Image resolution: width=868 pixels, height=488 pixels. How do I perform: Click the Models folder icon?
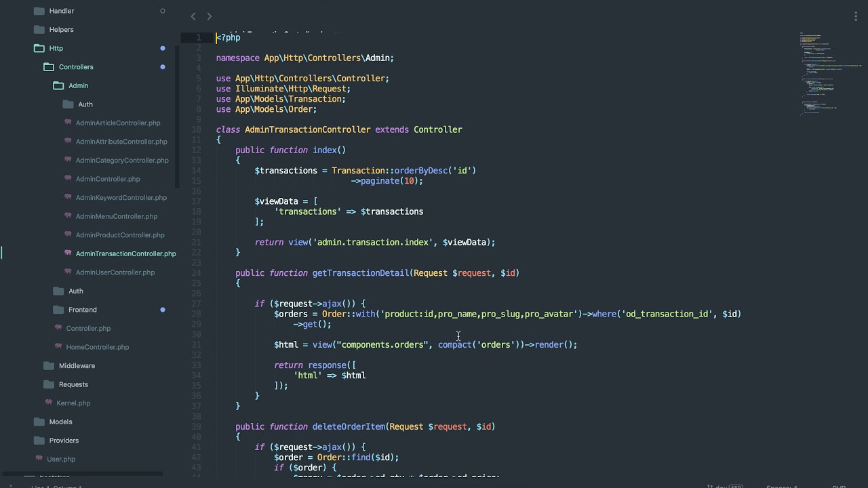tap(39, 422)
